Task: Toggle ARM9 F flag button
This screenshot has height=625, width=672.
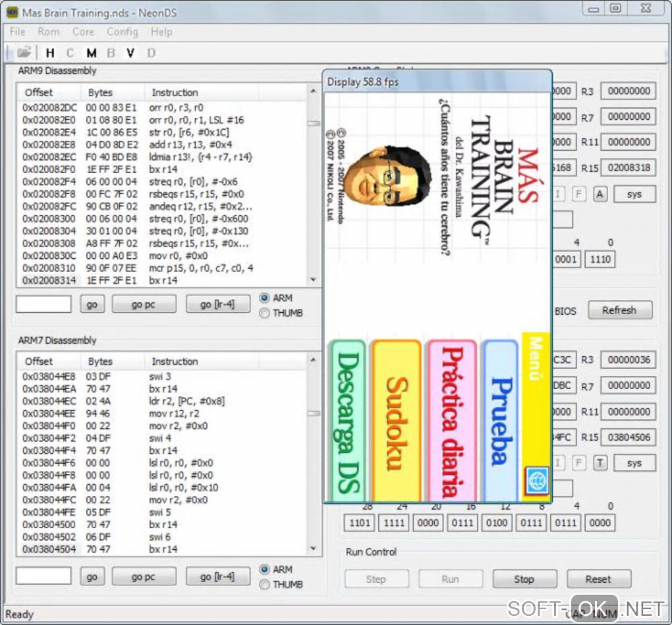Action: click(x=578, y=194)
